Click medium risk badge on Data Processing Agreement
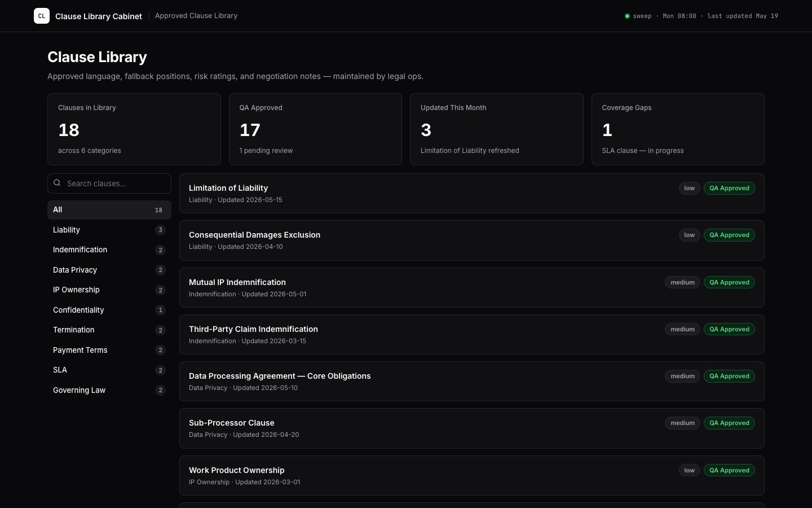This screenshot has width=812, height=508. coord(682,376)
